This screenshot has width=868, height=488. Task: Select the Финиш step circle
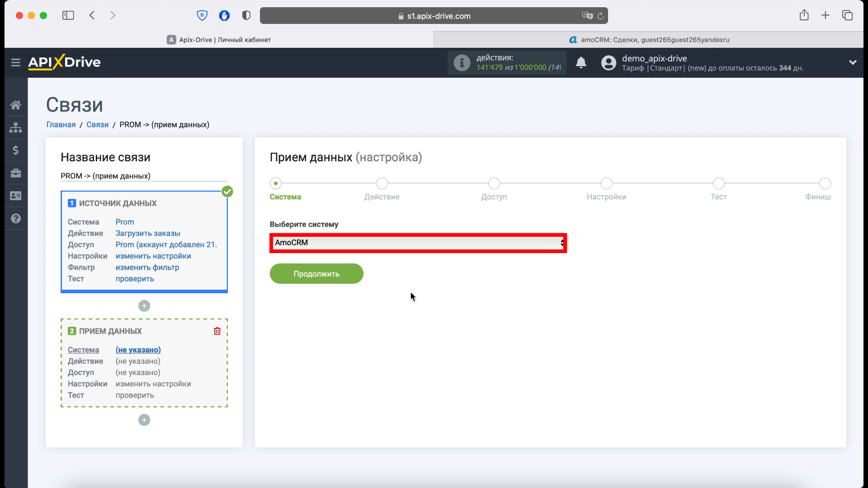(825, 183)
